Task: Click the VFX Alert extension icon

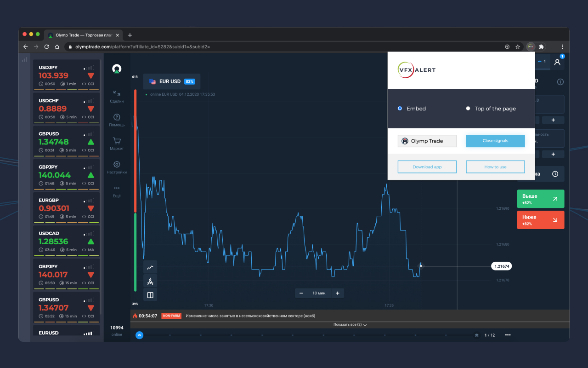Action: (x=531, y=46)
